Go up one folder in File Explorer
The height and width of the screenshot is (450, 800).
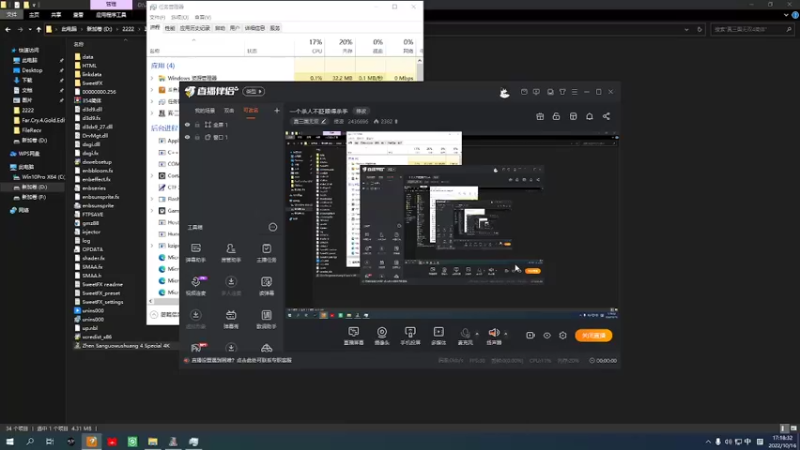pos(38,30)
